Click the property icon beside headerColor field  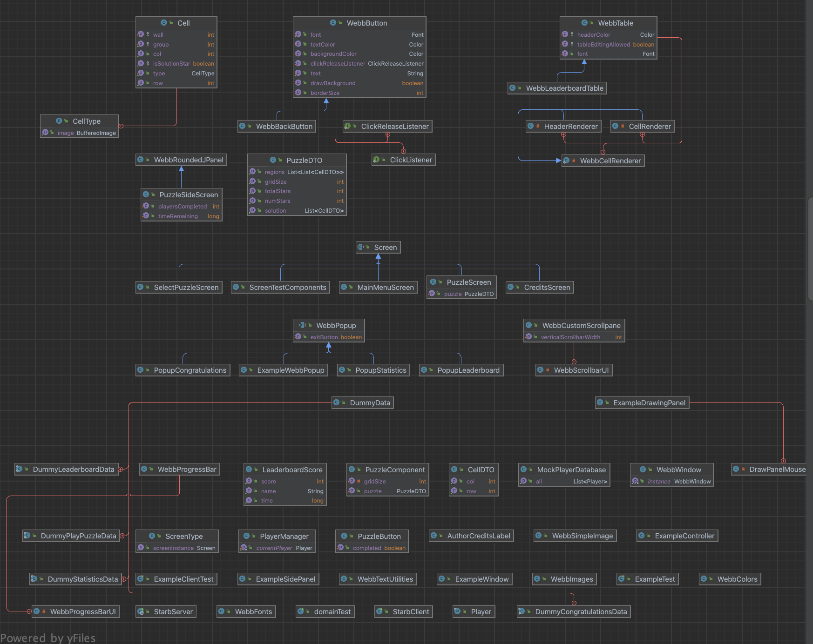click(565, 34)
